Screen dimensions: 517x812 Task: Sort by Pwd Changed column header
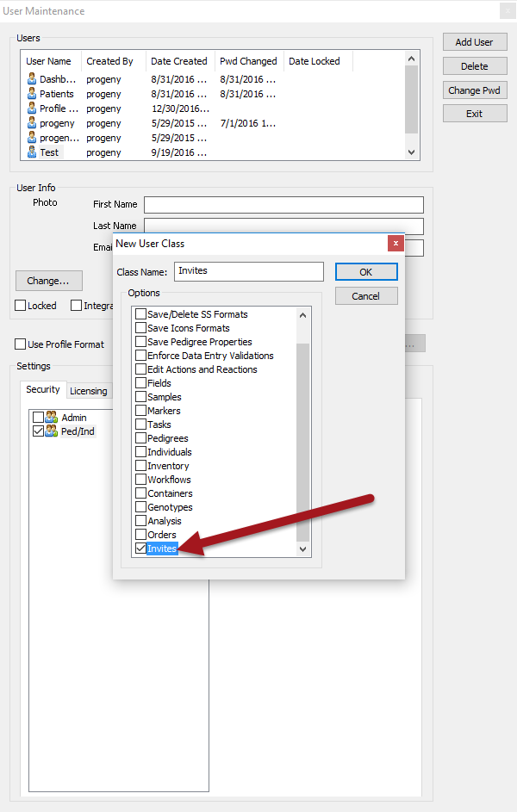pos(249,61)
